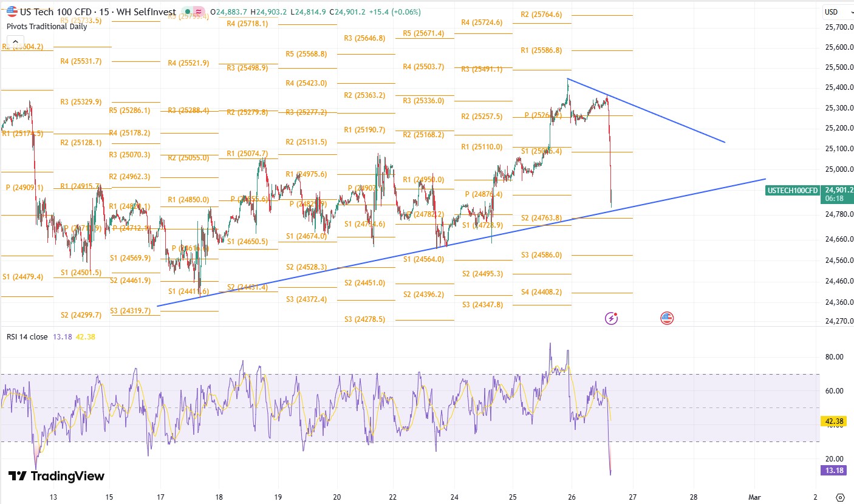The width and height of the screenshot is (854, 504).
Task: Click the S1 (24564.0) pivot label
Action: [x=423, y=259]
